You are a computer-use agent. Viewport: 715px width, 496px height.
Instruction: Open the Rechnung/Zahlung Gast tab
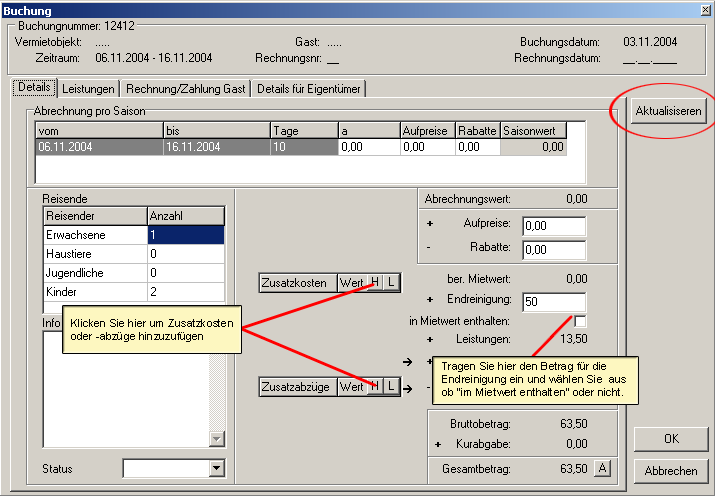tap(185, 89)
